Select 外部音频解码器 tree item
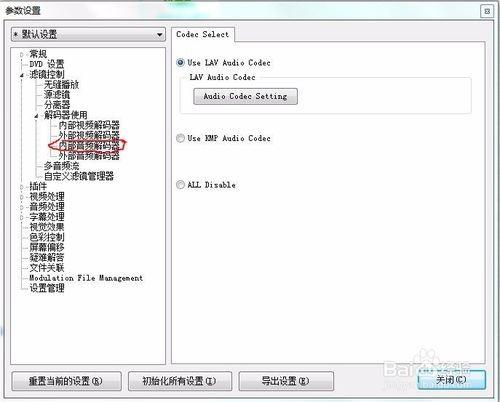 [89, 156]
